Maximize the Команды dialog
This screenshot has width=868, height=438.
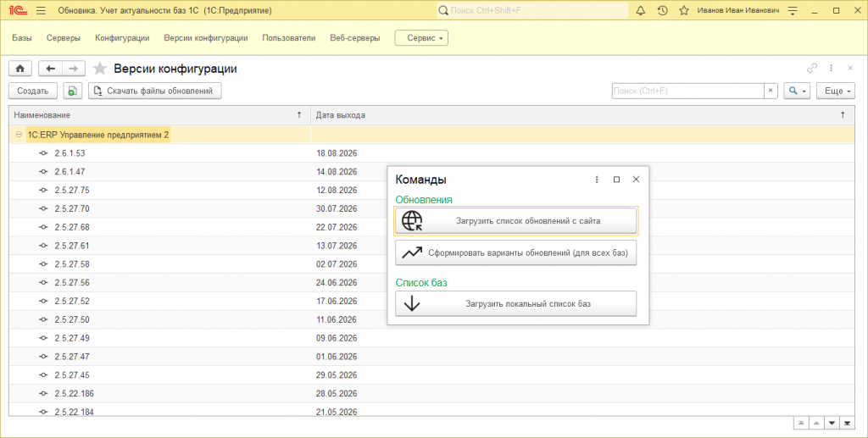[617, 180]
